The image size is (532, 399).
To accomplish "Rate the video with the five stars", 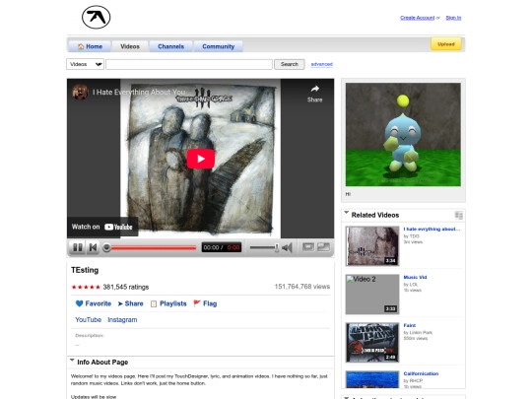I will point(86,287).
